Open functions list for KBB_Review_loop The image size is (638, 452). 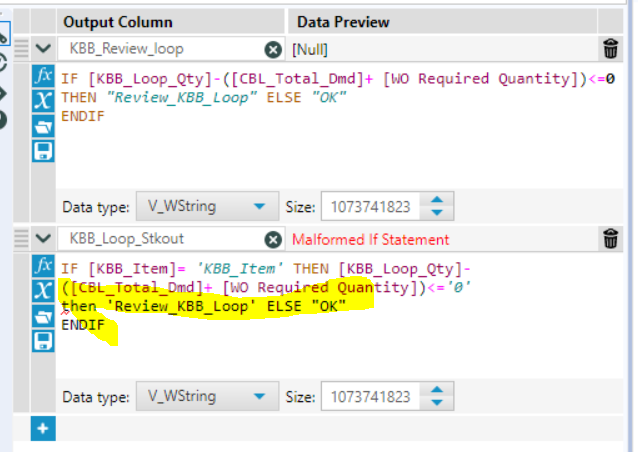43,76
